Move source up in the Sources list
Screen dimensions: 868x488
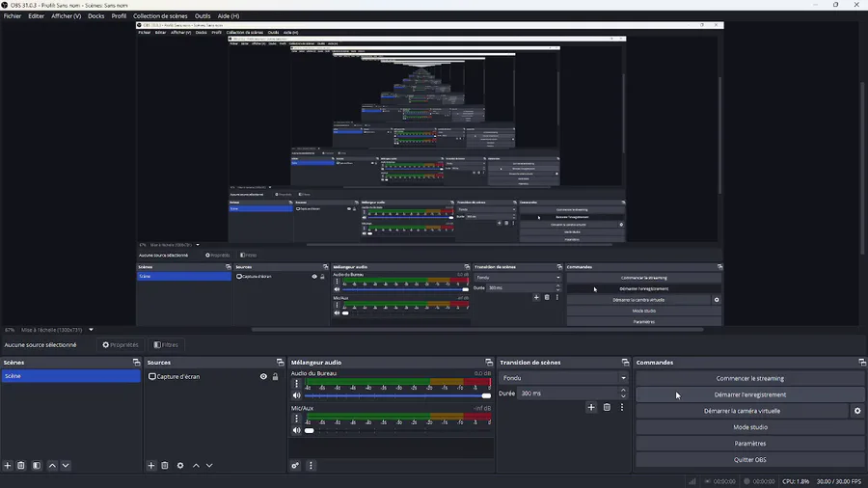196,465
